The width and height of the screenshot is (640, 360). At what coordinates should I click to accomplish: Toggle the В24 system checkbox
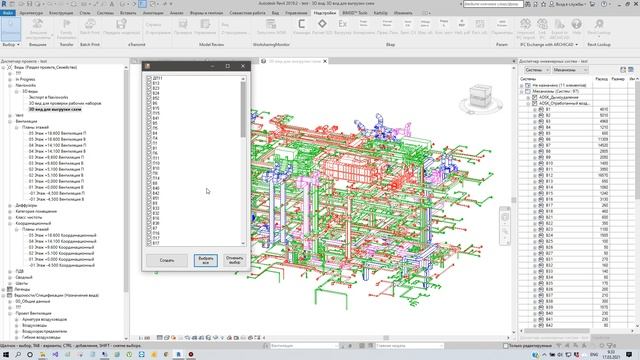(x=149, y=93)
